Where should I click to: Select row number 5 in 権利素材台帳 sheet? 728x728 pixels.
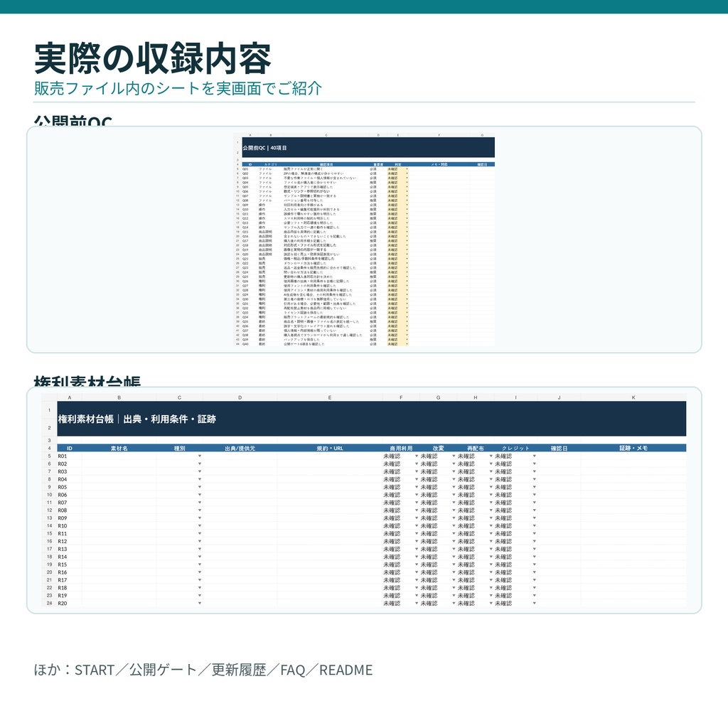tap(49, 456)
